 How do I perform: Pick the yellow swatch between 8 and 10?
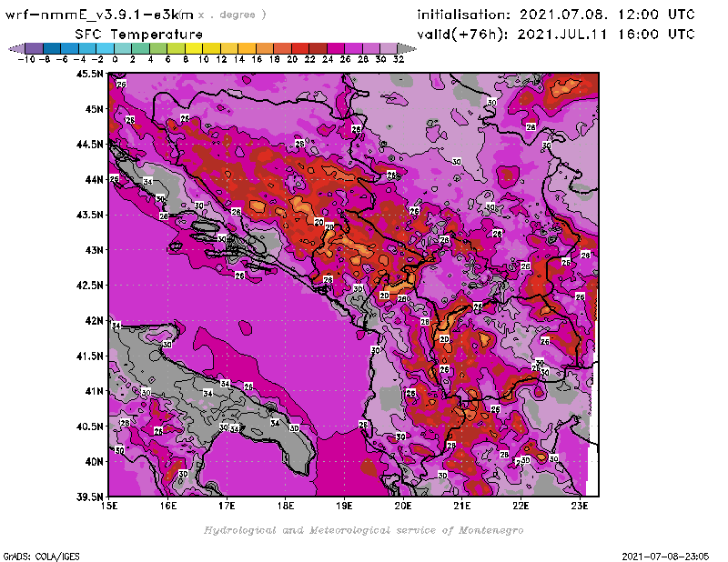(x=194, y=48)
